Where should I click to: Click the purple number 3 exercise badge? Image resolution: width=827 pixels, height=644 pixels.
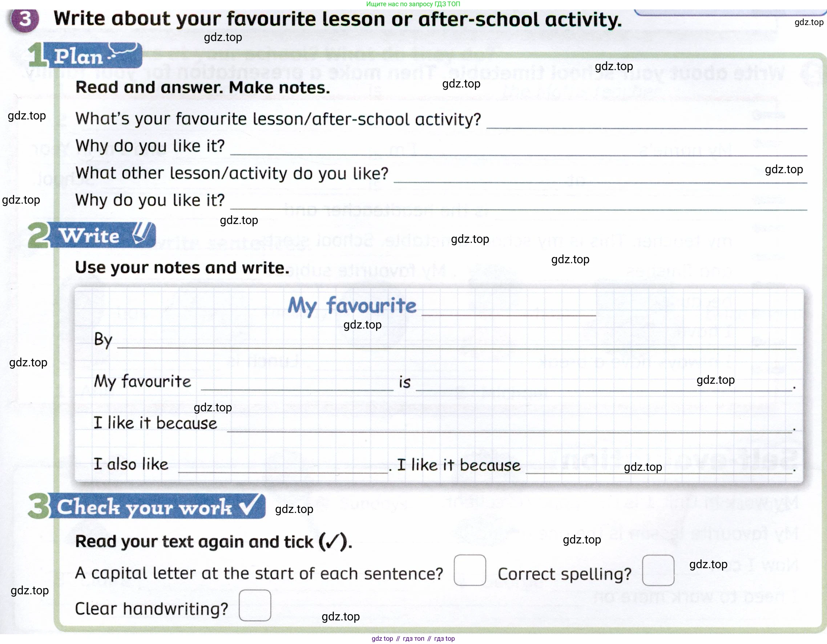click(25, 20)
